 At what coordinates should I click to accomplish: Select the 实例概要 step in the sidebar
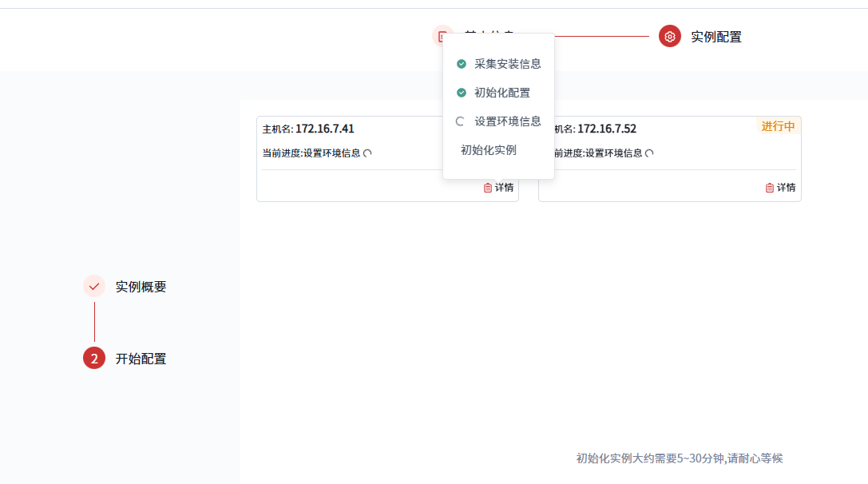[141, 287]
